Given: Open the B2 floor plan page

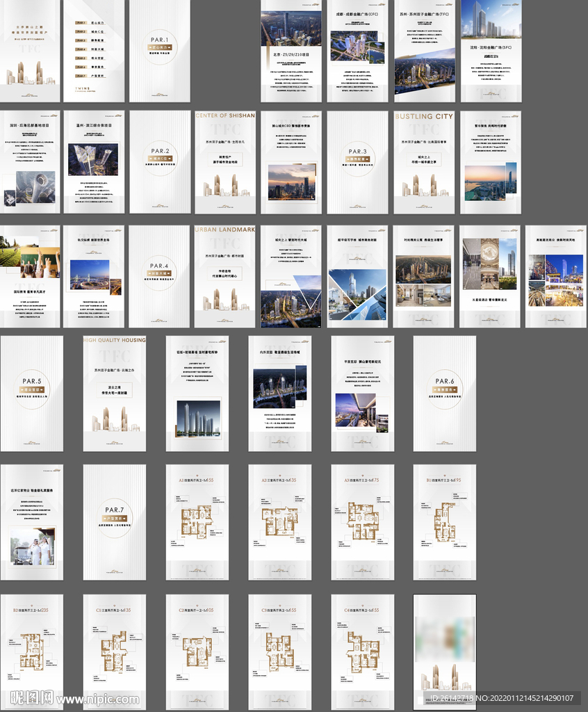Looking at the screenshot, I should pos(32,652).
